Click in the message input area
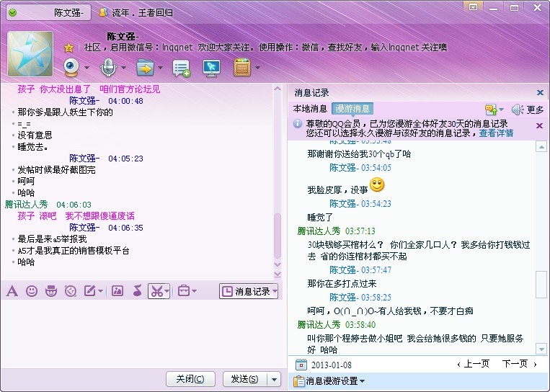 (141, 333)
